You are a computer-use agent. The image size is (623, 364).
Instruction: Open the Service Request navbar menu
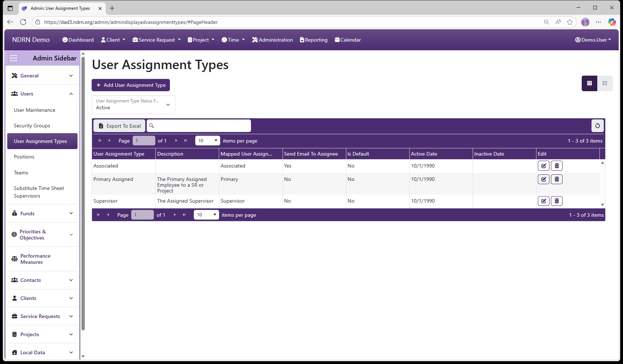point(156,40)
